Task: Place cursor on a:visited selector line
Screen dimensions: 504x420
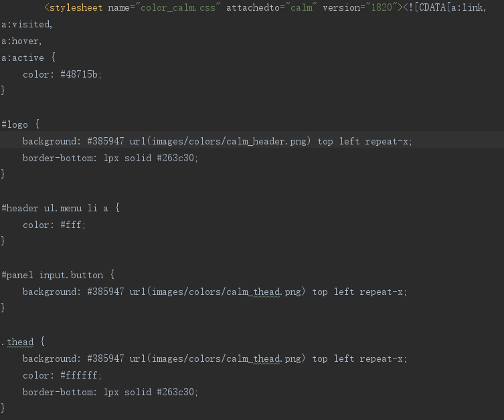Action: 27,24
